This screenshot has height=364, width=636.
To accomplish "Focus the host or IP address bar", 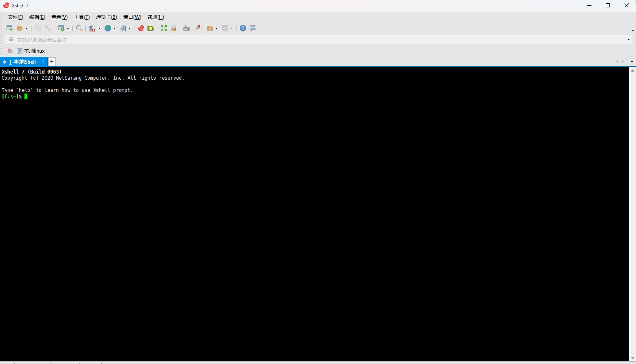I will (x=319, y=40).
